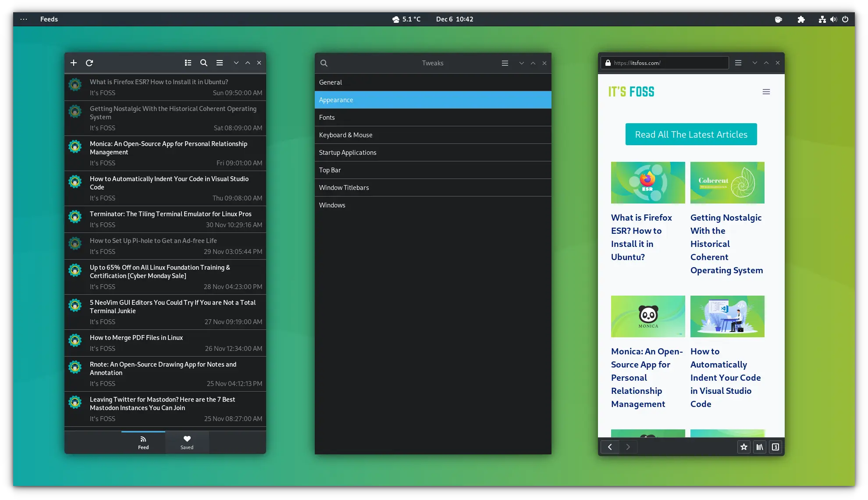
Task: Refresh feeds with the reload icon
Action: 89,63
